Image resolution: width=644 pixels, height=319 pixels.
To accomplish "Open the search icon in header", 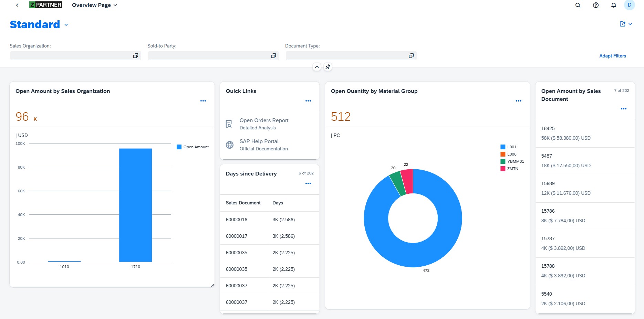I will [578, 5].
